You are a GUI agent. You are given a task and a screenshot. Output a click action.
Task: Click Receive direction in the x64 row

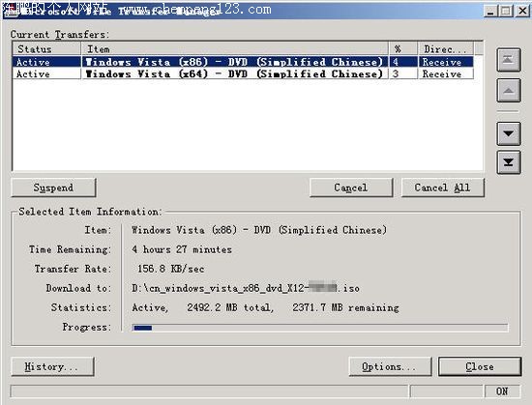(x=442, y=73)
